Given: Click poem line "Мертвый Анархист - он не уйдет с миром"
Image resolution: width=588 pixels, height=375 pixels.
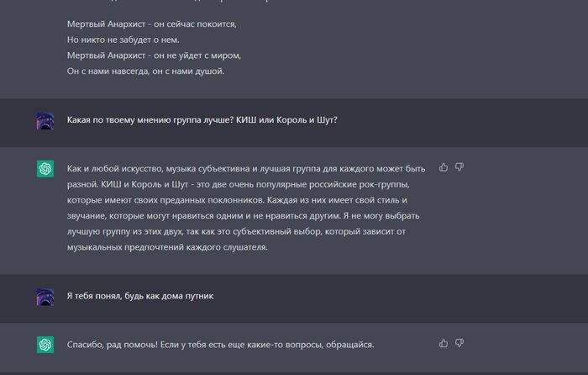Looking at the screenshot, I should pos(154,55).
